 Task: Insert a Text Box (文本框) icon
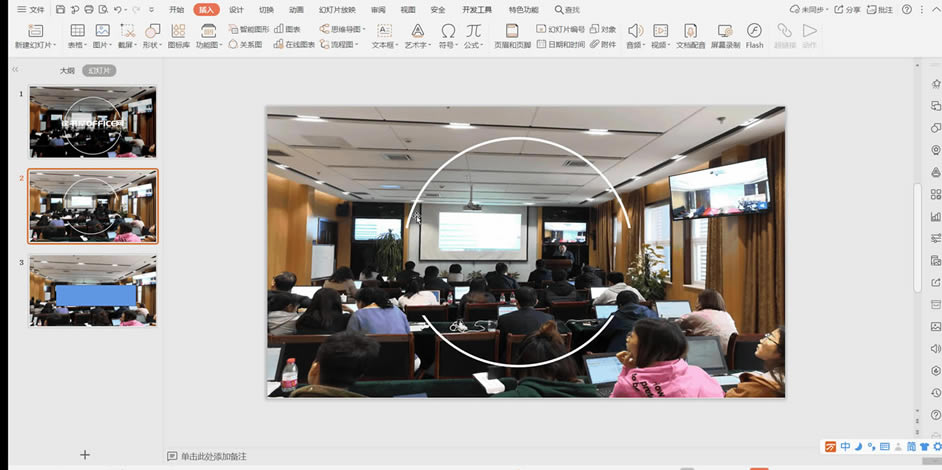[384, 31]
